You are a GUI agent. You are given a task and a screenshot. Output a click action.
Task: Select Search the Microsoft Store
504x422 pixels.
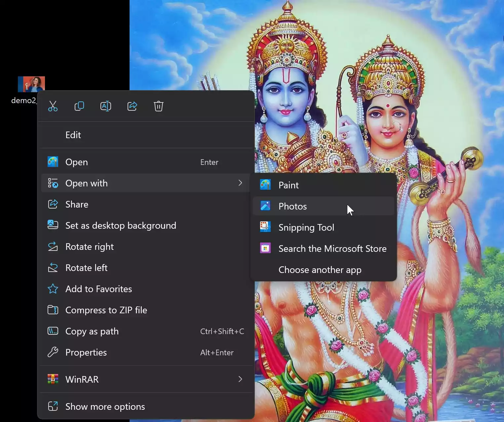point(324,249)
